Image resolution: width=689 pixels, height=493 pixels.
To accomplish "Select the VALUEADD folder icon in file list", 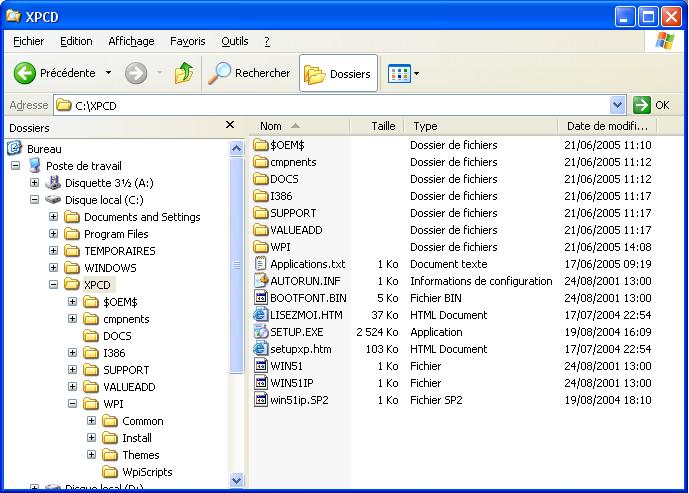I will pos(261,230).
